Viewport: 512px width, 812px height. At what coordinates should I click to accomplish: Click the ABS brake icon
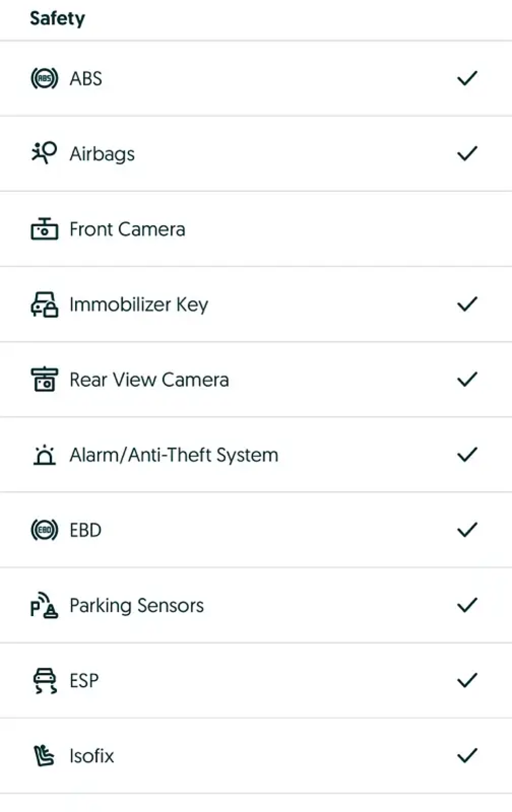tap(44, 78)
